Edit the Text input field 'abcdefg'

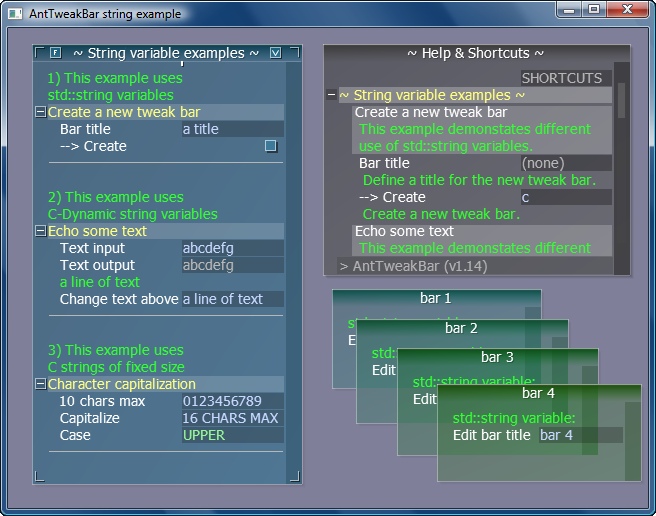click(233, 248)
